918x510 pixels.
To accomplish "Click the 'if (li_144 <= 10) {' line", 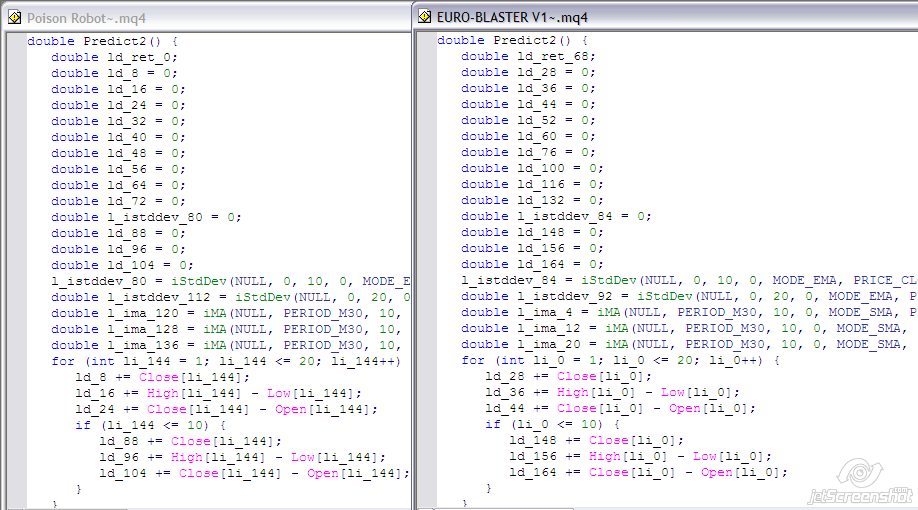I will (150, 425).
